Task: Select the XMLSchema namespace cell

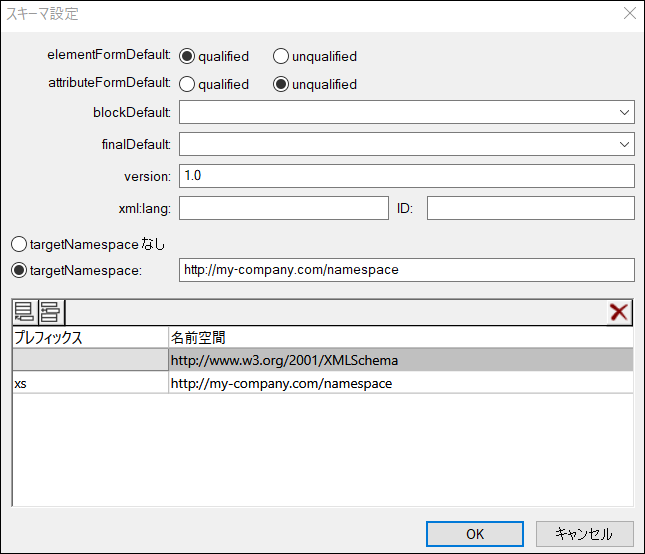Action: (401, 360)
